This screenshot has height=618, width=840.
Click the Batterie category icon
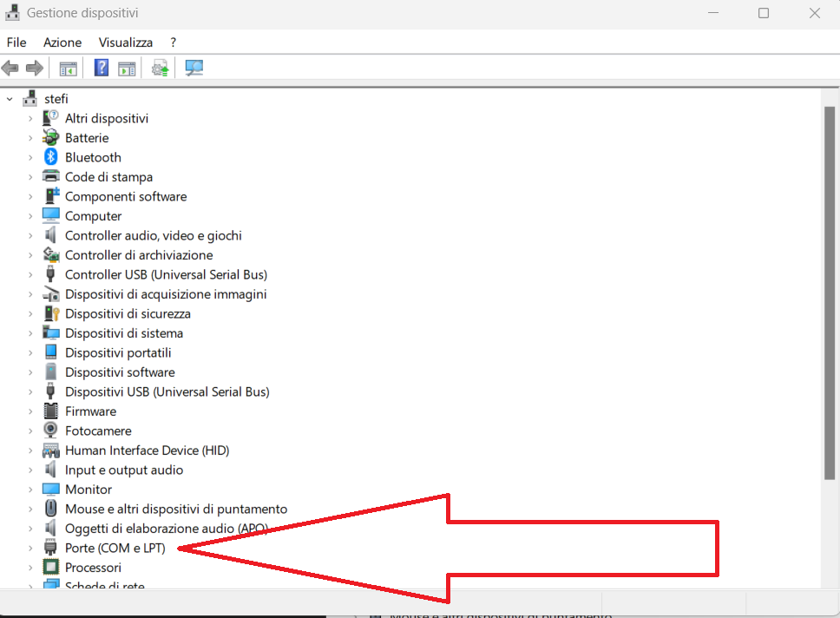(x=51, y=138)
